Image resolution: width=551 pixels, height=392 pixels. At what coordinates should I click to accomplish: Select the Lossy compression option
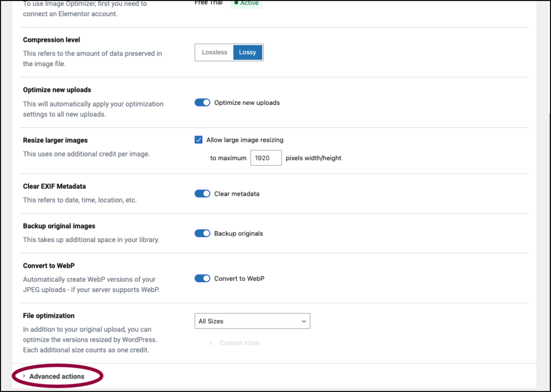248,52
